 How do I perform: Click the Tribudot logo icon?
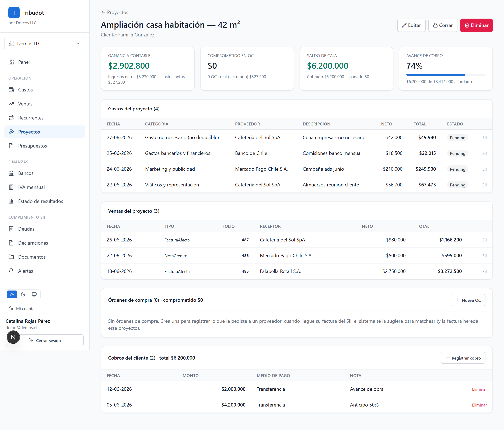click(14, 13)
